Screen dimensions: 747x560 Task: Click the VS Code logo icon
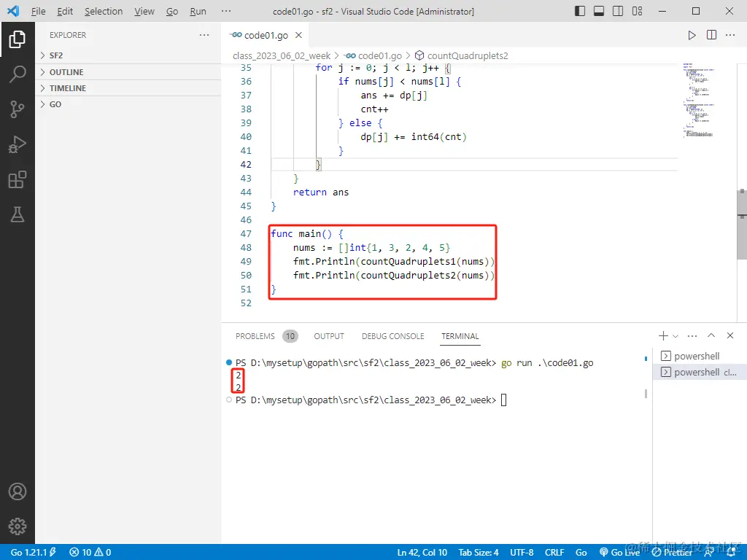[13, 11]
